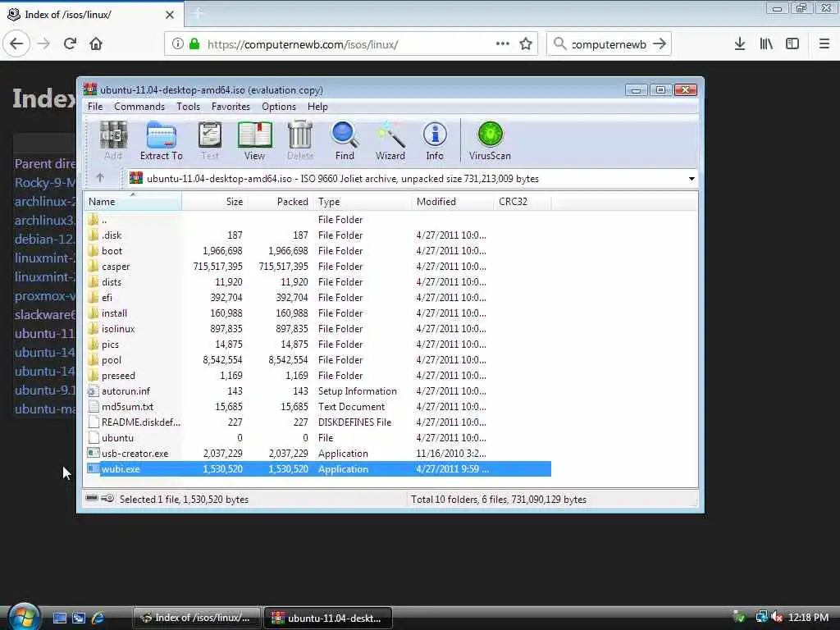840x630 pixels.
Task: Launch the Wizard wand icon
Action: (390, 140)
